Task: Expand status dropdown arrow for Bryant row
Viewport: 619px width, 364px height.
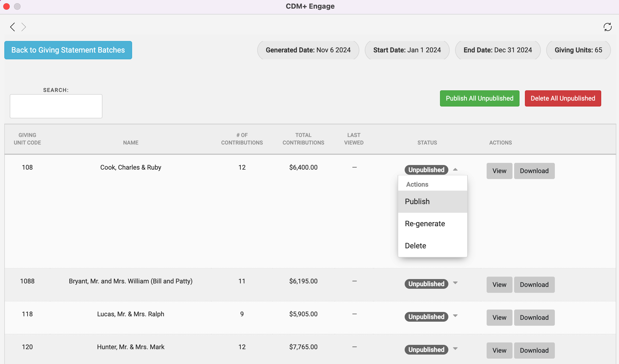Action: coord(455,283)
